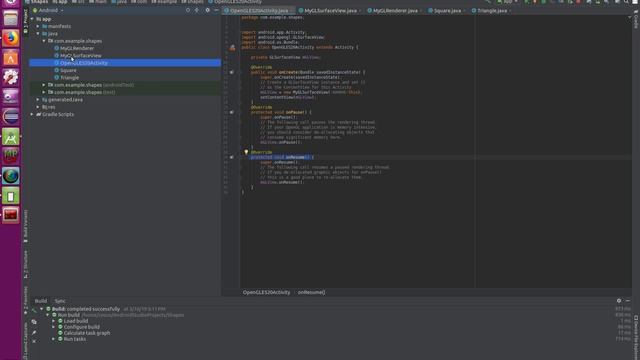Click onResume method name in editor
This screenshot has width=640, height=360.
click(296, 157)
